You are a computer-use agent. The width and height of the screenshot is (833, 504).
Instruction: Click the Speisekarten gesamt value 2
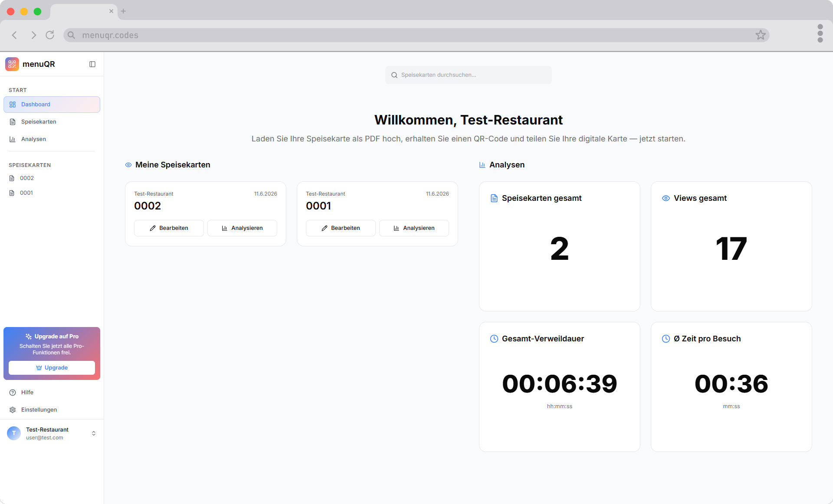tap(560, 249)
